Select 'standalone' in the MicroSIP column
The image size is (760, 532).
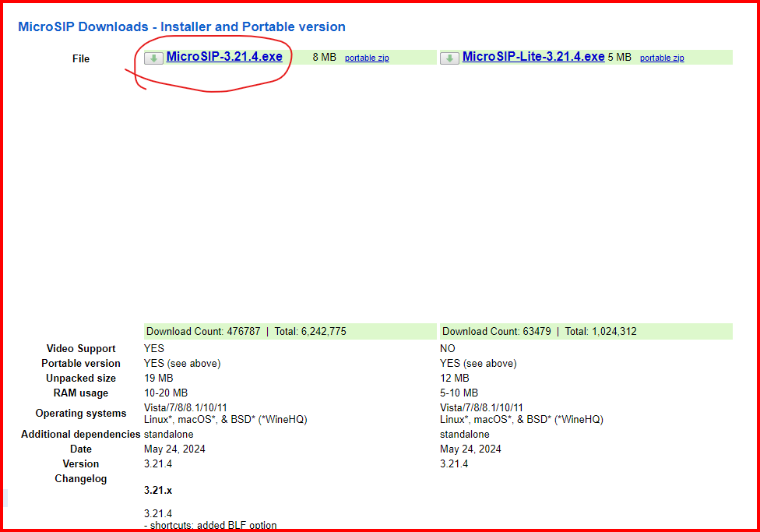(169, 434)
